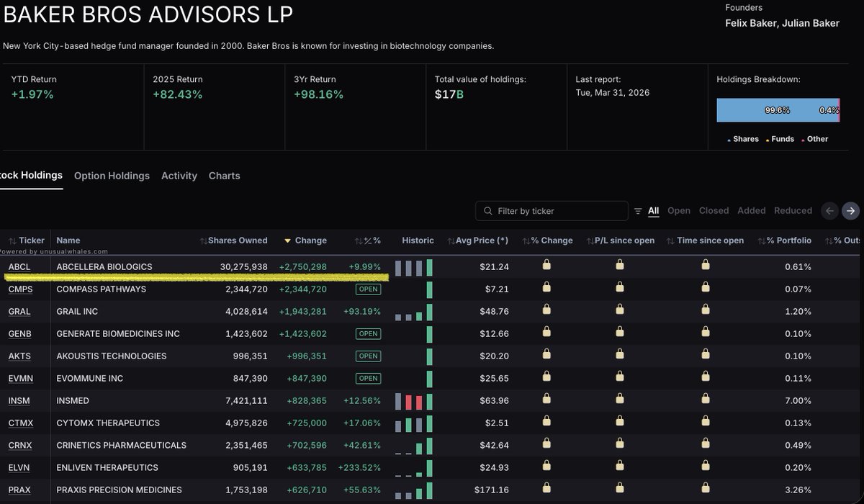Sort by % Portfolio column
This screenshot has height=504, width=864.
tap(785, 240)
